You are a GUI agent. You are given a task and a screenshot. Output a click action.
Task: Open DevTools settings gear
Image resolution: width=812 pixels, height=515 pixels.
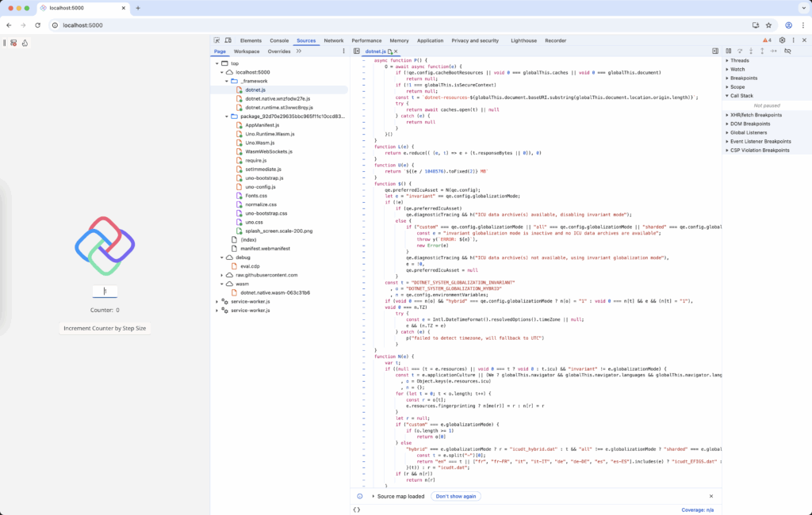click(782, 40)
